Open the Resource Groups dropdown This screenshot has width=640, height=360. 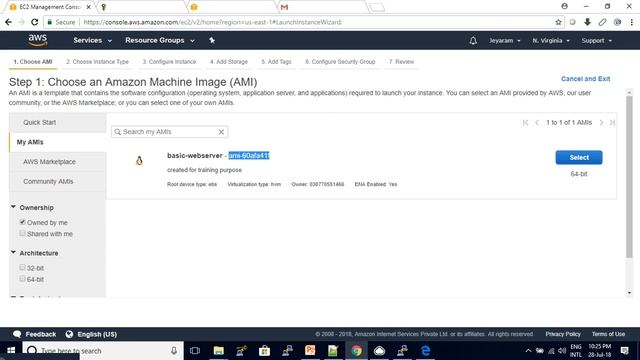pyautogui.click(x=160, y=40)
